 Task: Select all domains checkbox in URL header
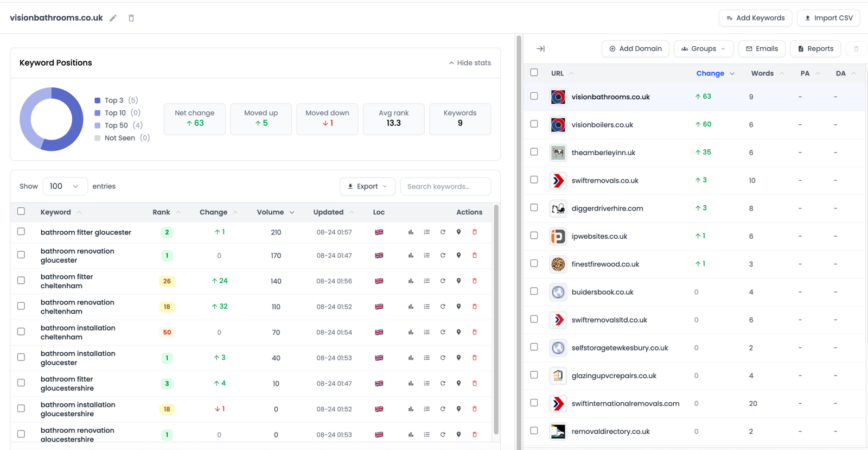pyautogui.click(x=534, y=73)
